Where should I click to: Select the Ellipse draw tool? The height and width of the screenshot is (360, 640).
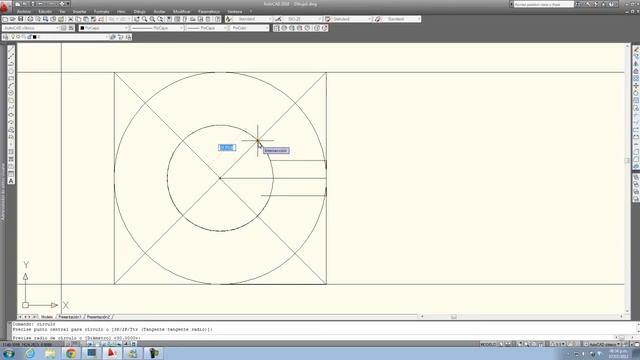[11, 115]
